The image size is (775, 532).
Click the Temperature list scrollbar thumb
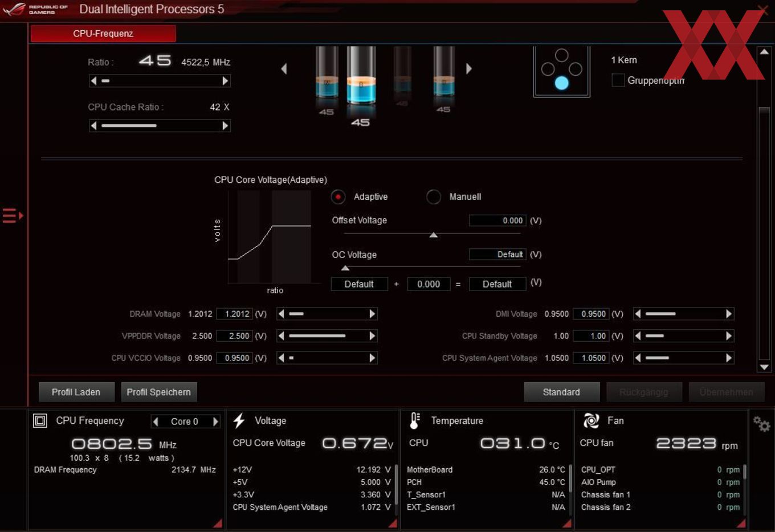click(570, 479)
